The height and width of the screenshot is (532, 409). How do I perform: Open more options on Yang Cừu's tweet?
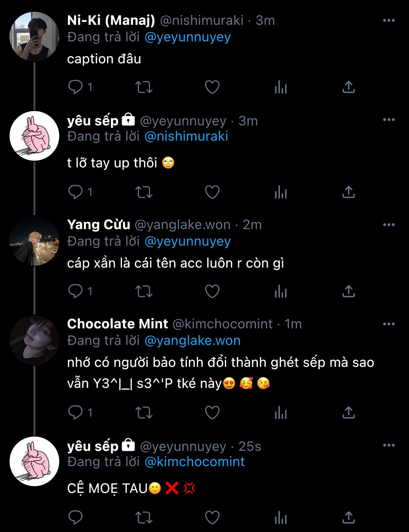[389, 225]
